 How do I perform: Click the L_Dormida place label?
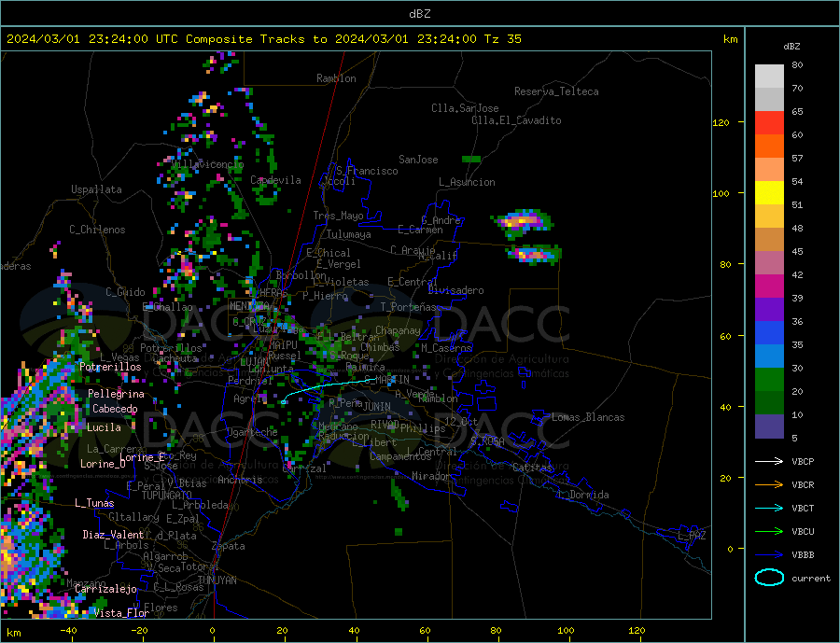(583, 495)
